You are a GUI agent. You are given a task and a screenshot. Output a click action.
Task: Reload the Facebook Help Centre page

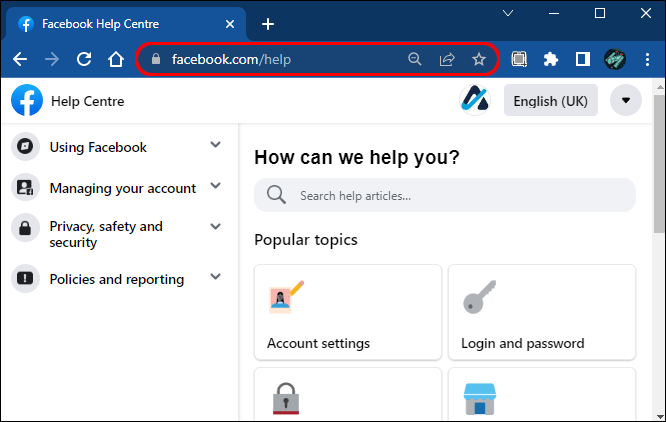84,59
